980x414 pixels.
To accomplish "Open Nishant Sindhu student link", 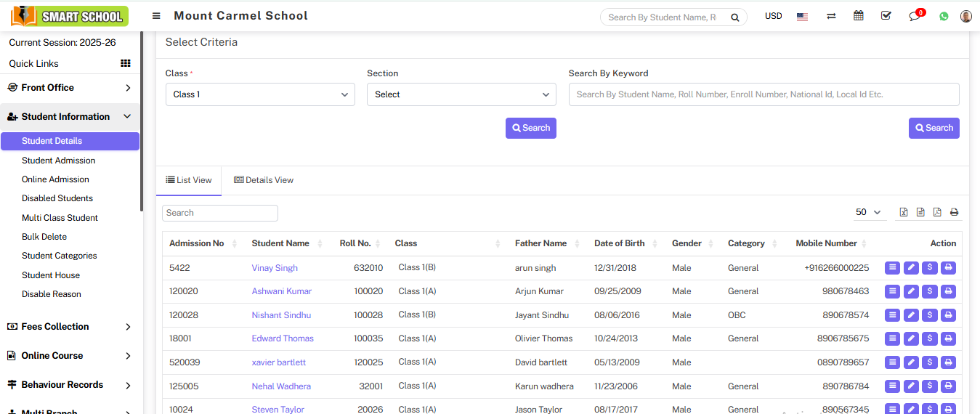I will click(281, 315).
